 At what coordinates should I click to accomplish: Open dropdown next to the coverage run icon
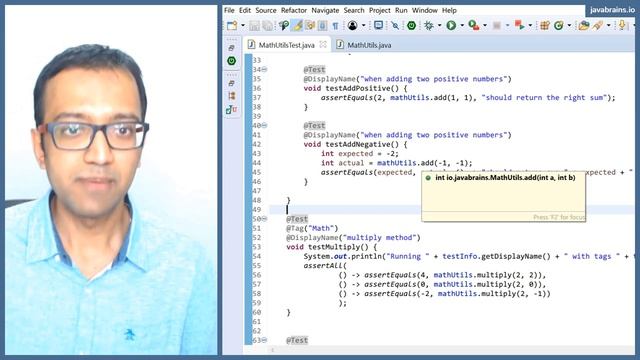point(485,26)
